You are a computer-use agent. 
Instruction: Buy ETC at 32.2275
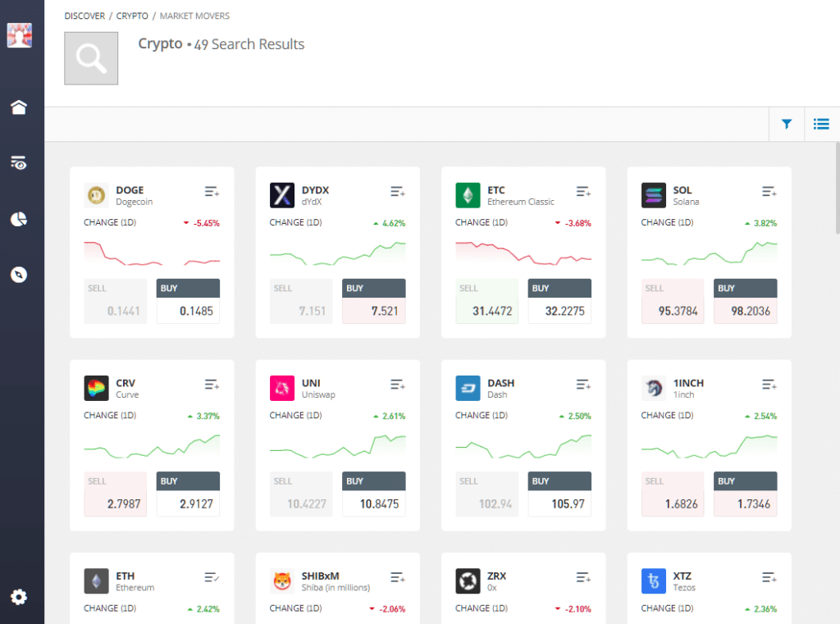pyautogui.click(x=559, y=301)
